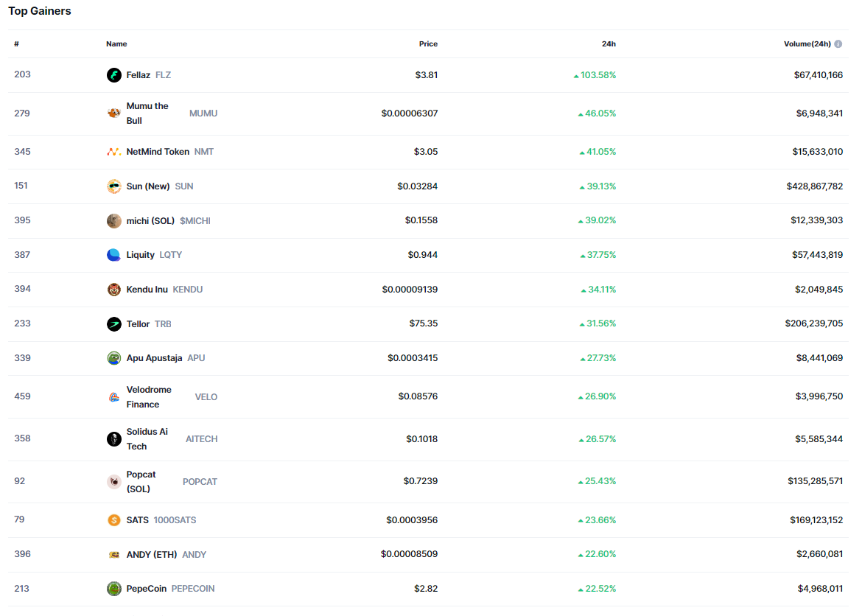The image size is (862, 616).
Task: Click the Tellor coin logo icon
Action: coord(113,324)
